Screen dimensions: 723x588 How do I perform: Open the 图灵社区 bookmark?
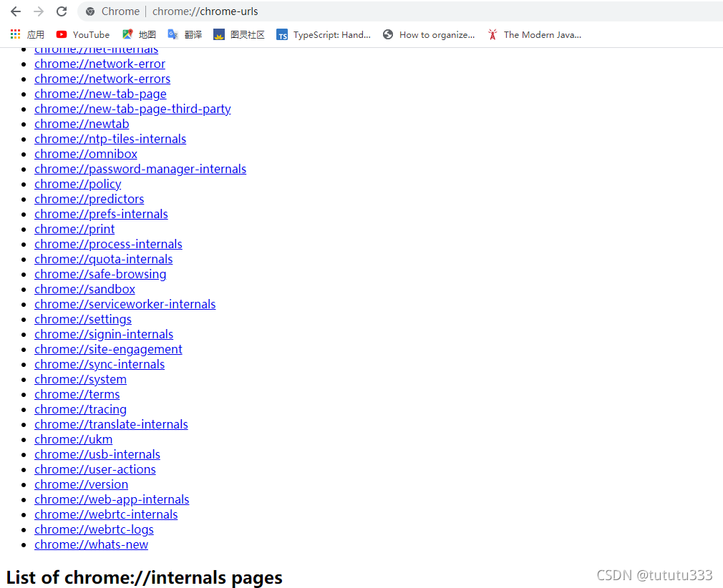point(239,34)
